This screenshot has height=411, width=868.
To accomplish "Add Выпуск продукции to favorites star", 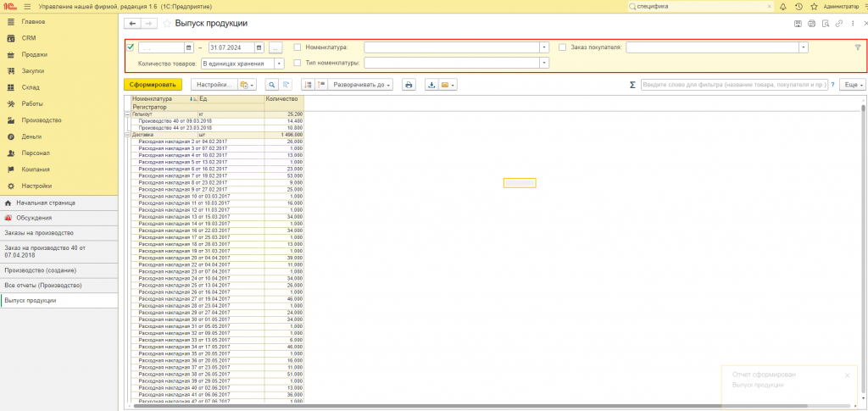I will [167, 23].
